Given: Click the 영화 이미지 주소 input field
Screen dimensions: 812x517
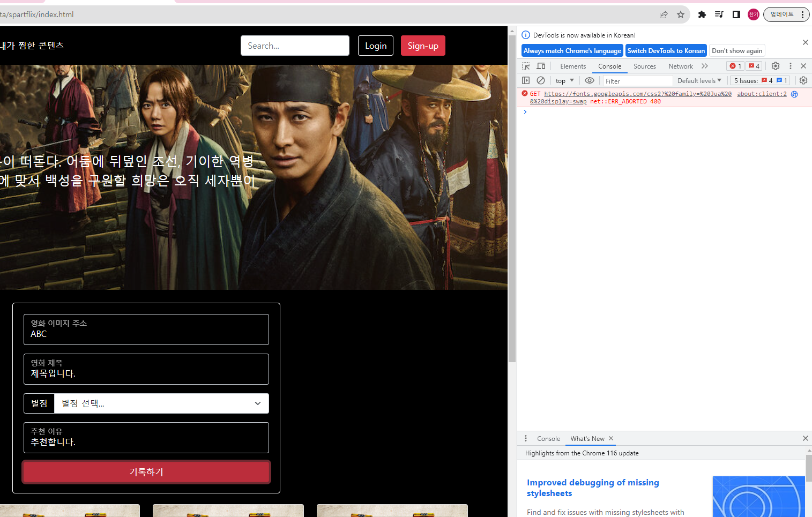Looking at the screenshot, I should point(146,329).
